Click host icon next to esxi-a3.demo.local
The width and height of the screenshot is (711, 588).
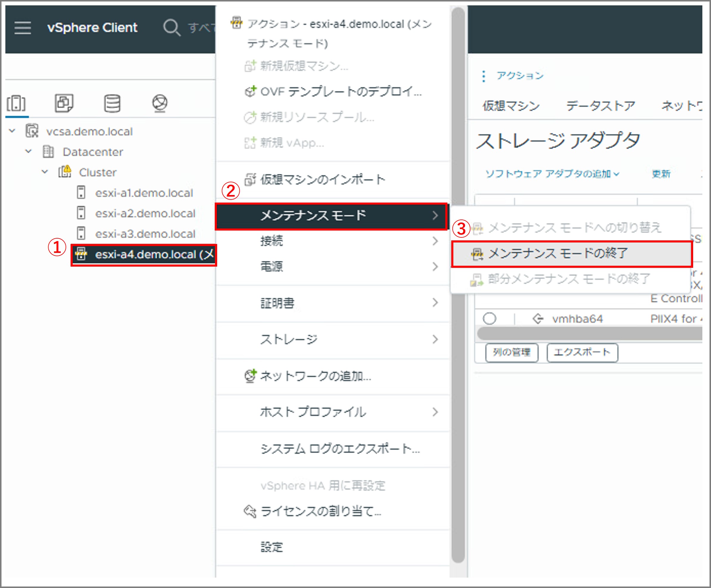pyautogui.click(x=81, y=233)
